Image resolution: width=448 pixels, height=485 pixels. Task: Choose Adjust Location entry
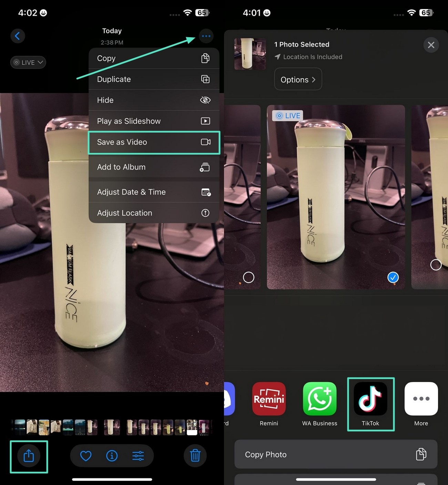tap(154, 213)
